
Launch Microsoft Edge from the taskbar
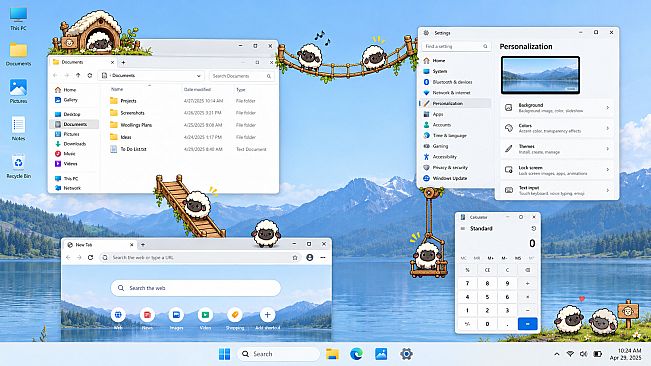[356, 354]
